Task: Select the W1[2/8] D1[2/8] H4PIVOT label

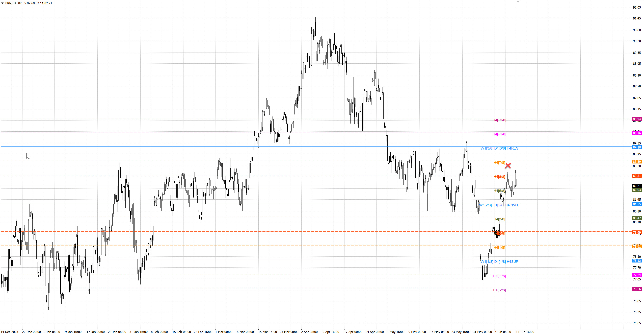Action: point(499,205)
